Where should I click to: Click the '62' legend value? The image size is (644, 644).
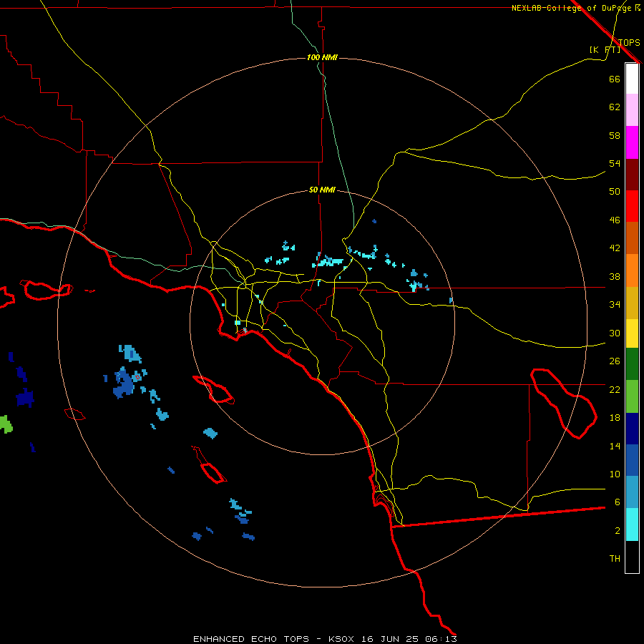tap(615, 107)
